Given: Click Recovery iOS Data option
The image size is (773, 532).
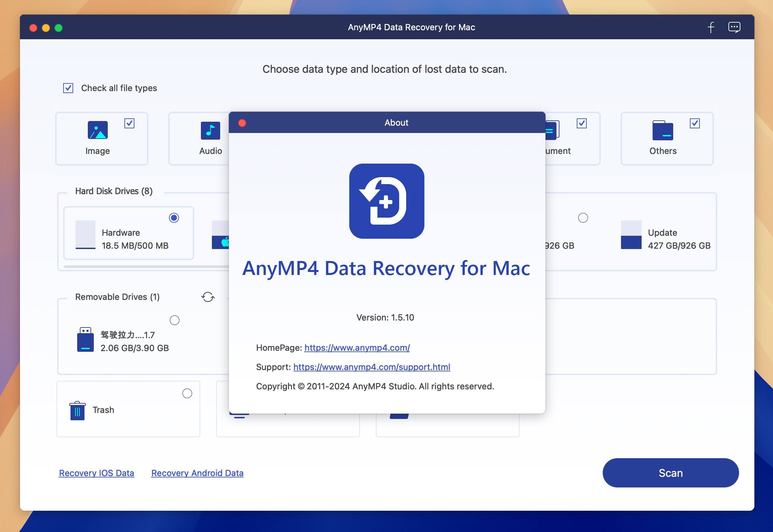Looking at the screenshot, I should tap(96, 473).
